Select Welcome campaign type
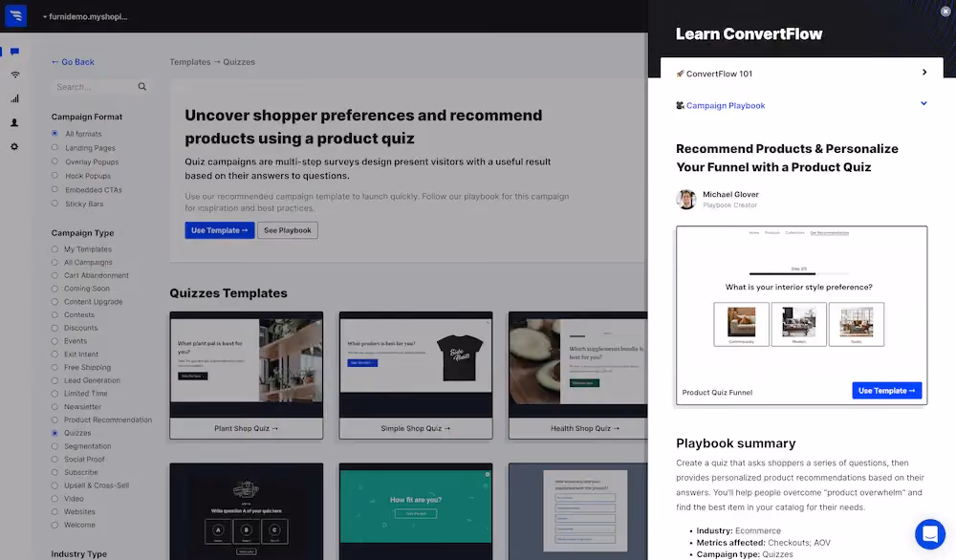The image size is (956, 560). [x=54, y=525]
